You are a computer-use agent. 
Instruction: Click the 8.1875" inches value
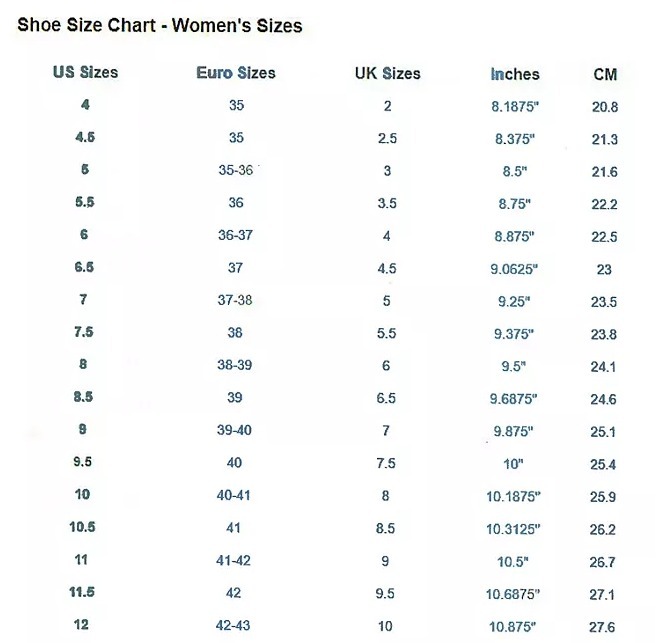point(515,106)
